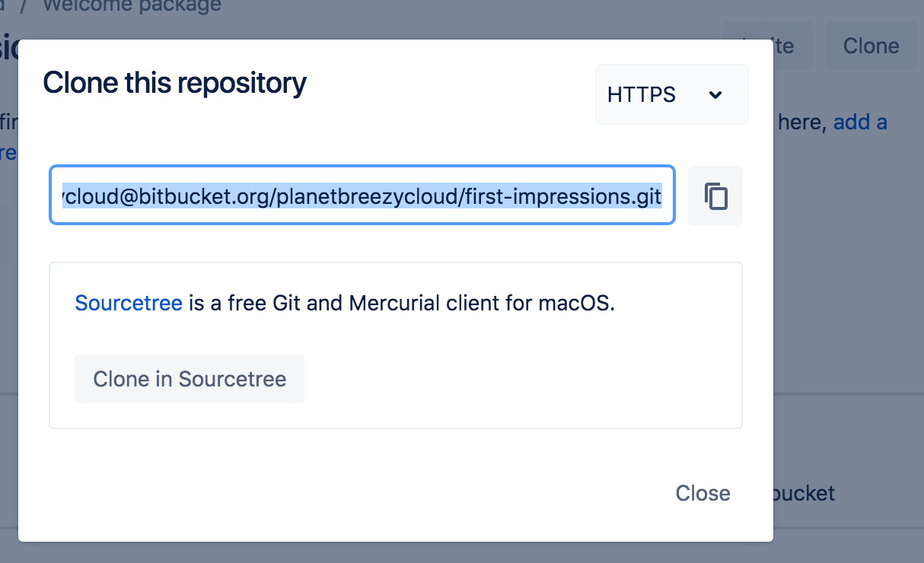924x563 pixels.
Task: Click the HTTPS label inside the selector
Action: pyautogui.click(x=641, y=94)
